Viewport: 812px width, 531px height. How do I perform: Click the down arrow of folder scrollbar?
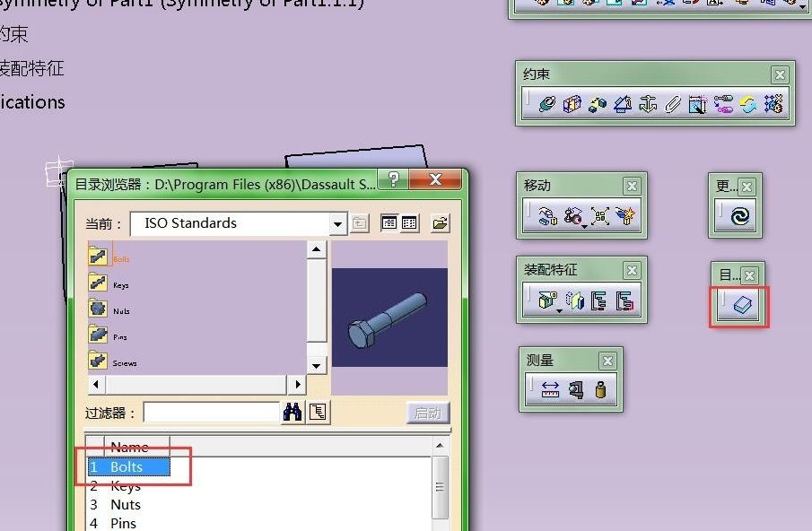coord(317,366)
